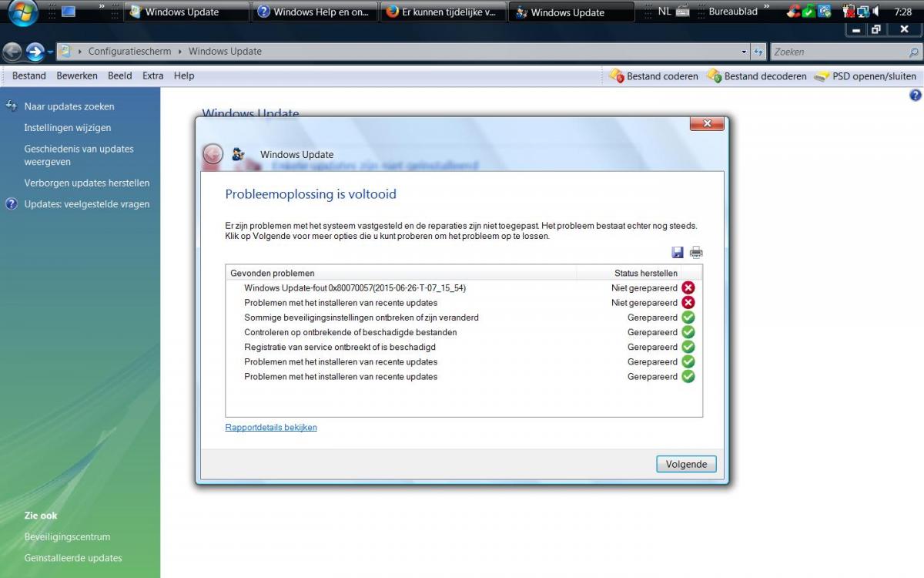Open the Bureaublad toolbar
Viewport: 924px width, 578px height.
point(732,12)
